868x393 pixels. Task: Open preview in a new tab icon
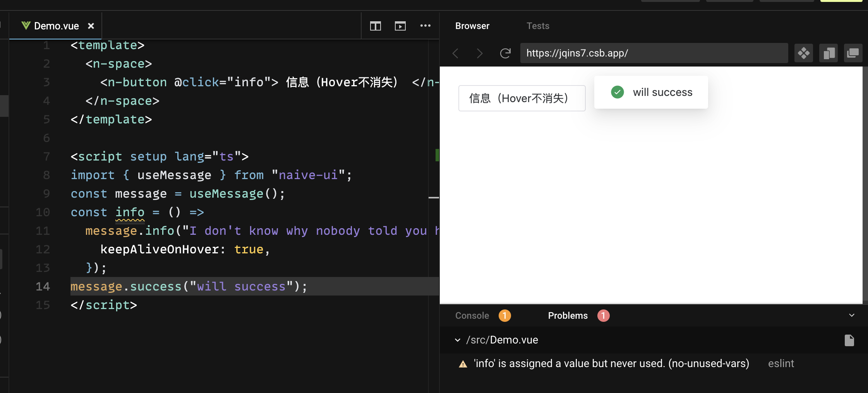[829, 53]
